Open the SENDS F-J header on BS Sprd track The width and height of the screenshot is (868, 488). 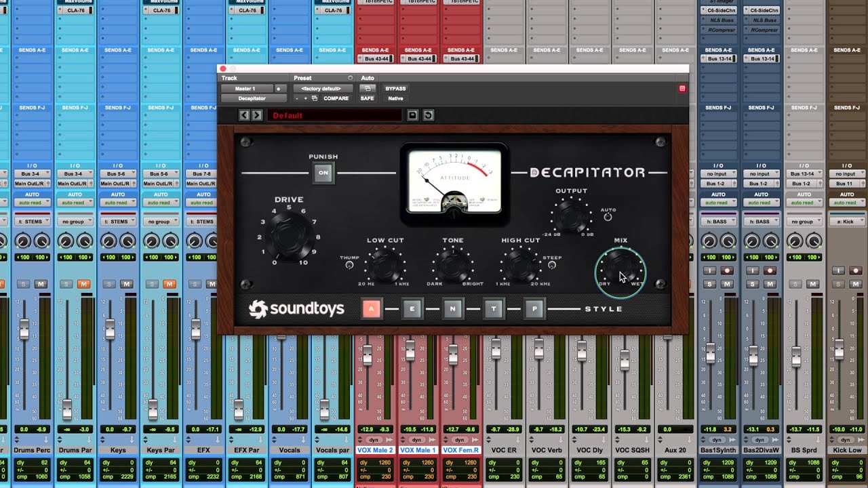tap(804, 108)
